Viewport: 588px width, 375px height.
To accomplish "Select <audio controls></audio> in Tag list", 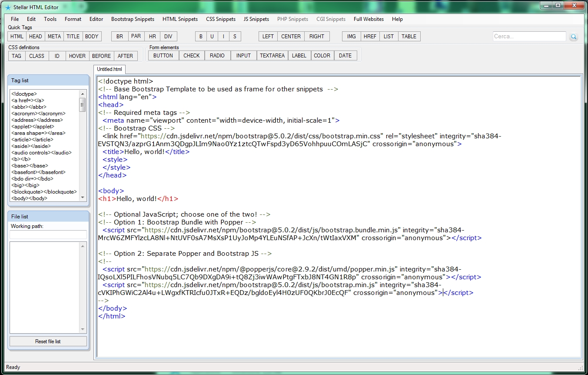I will click(x=42, y=153).
